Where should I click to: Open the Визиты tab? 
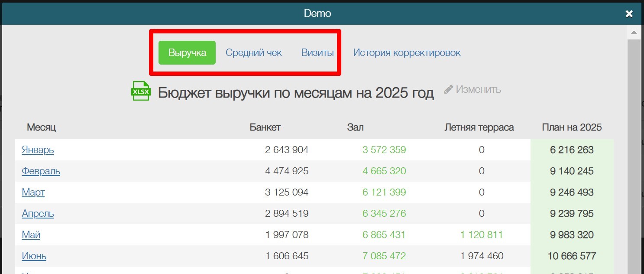coord(317,52)
